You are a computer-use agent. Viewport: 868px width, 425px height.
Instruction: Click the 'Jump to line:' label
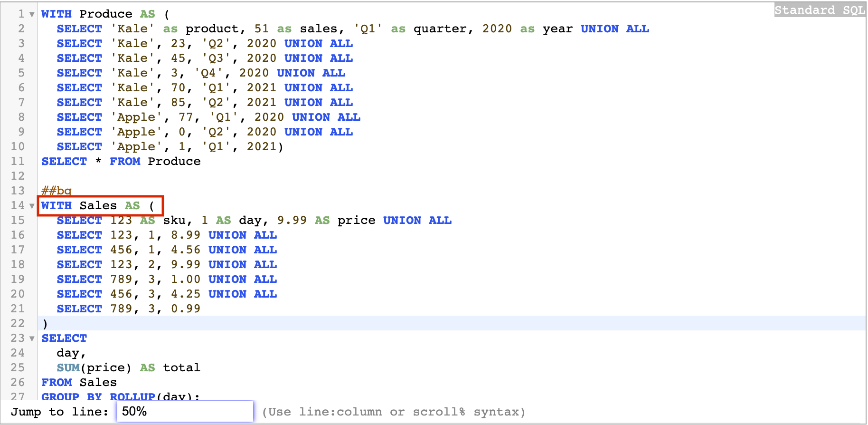click(x=60, y=412)
